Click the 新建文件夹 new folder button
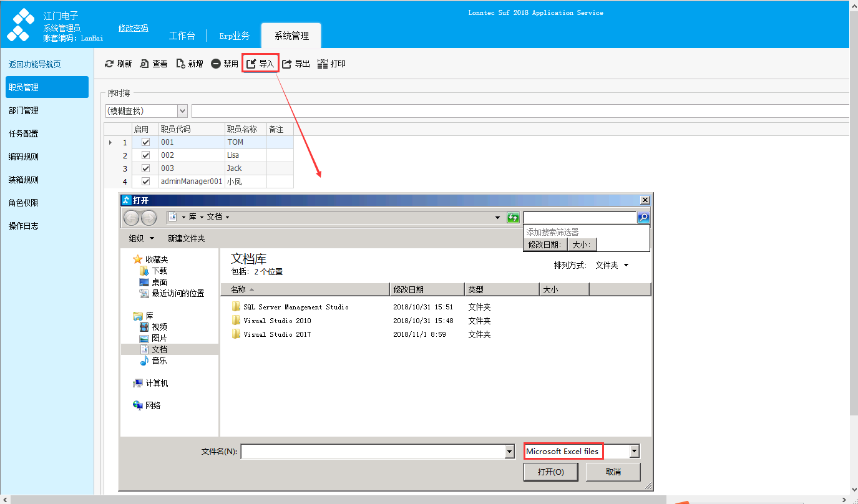This screenshot has width=858, height=504. pyautogui.click(x=186, y=238)
